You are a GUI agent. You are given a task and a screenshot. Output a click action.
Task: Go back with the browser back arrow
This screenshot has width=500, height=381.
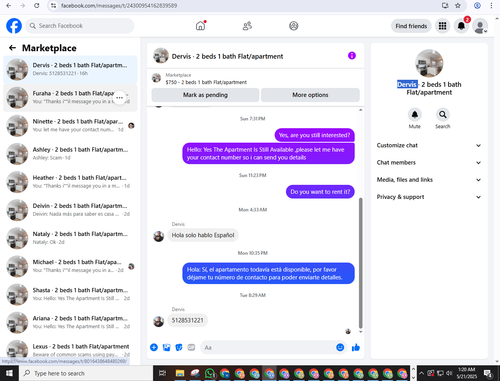tap(9, 5)
